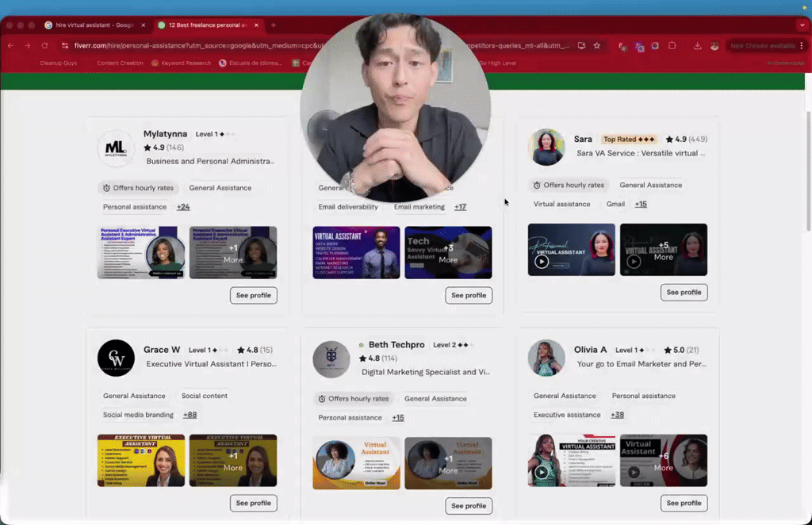Open Olivia A's profile photo
The height and width of the screenshot is (525, 812).
click(546, 358)
